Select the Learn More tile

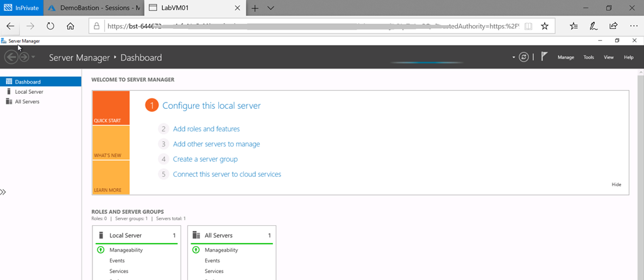(x=111, y=177)
